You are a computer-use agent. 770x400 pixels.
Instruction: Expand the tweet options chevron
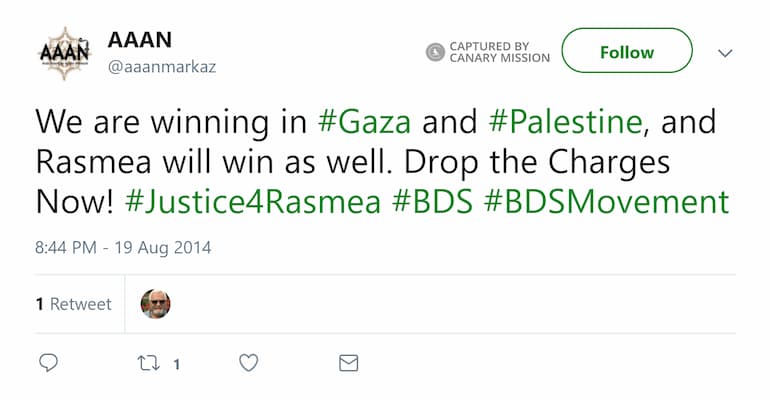(725, 53)
